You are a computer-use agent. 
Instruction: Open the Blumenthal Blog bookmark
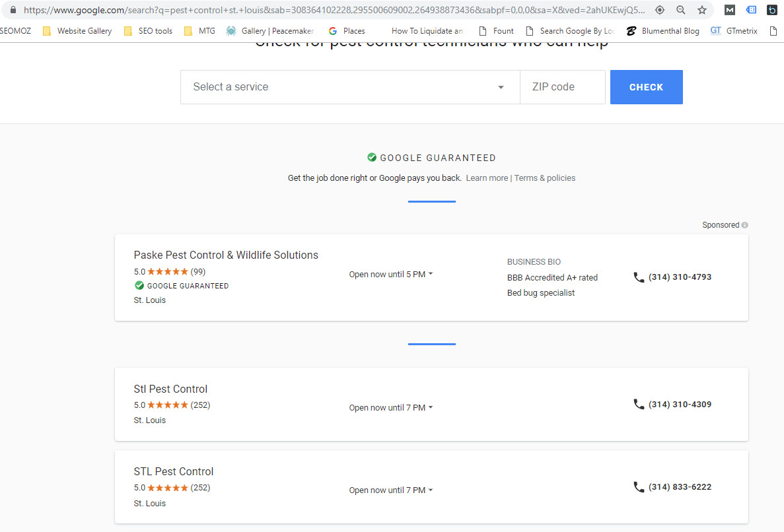click(x=663, y=31)
